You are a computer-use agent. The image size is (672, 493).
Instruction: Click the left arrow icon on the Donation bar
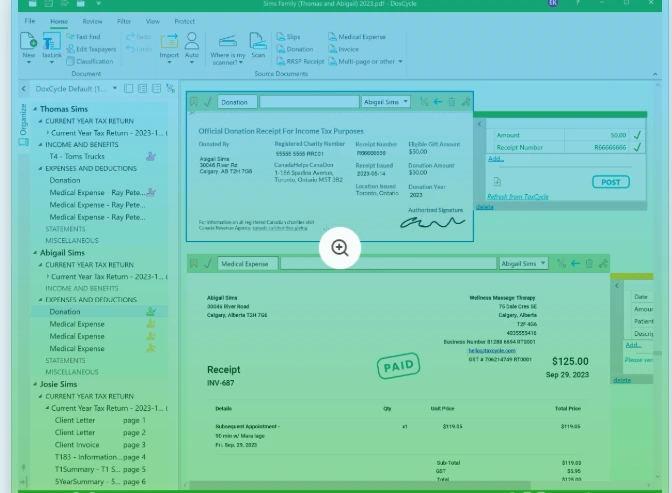point(438,102)
